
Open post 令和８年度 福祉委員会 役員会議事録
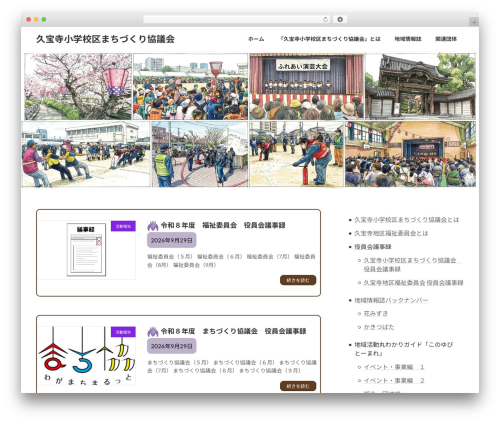pyautogui.click(x=223, y=225)
